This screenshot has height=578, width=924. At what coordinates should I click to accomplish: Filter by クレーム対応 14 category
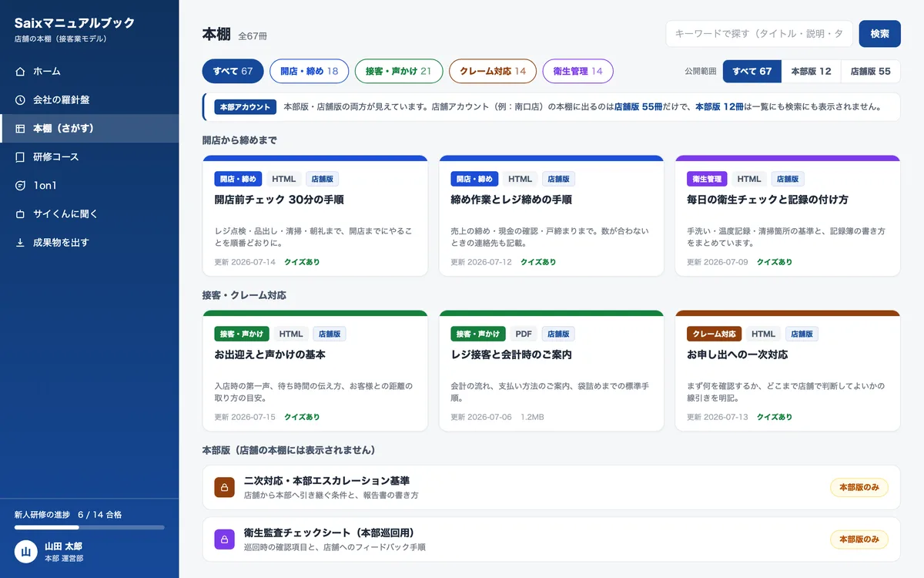(493, 71)
